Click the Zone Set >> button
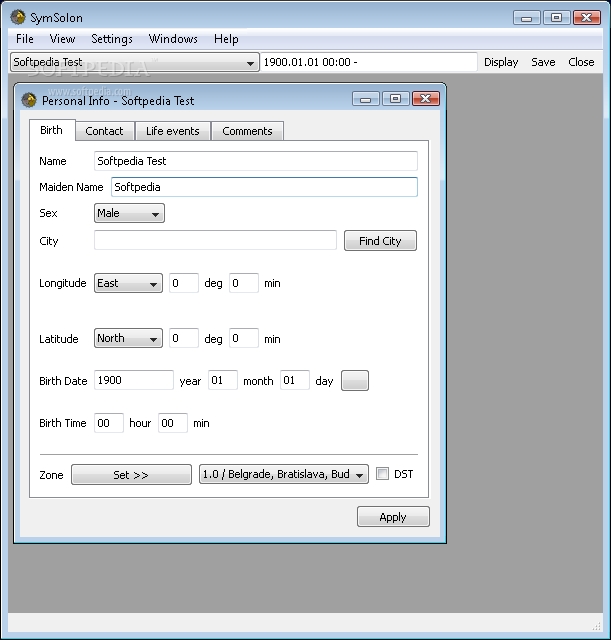This screenshot has width=611, height=640. 131,475
